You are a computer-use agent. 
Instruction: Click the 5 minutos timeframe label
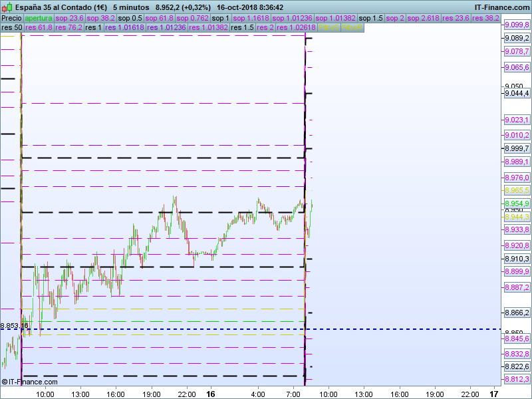[x=131, y=7]
